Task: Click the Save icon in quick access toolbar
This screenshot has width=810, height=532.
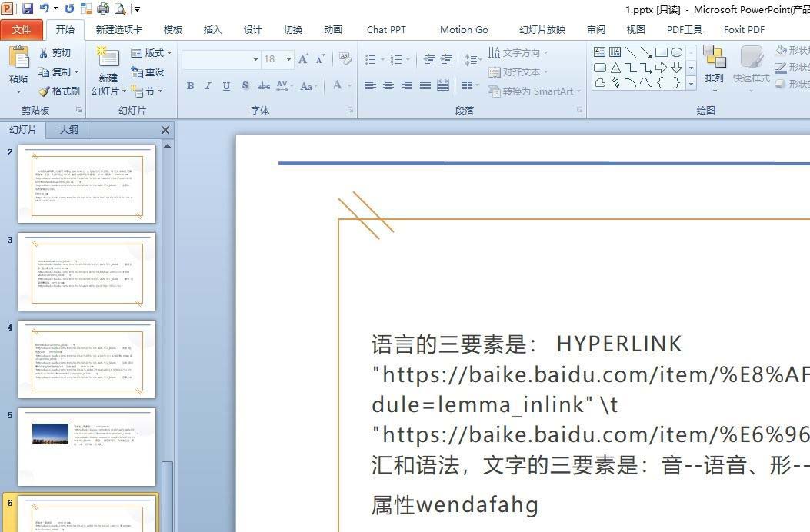Action: [x=28, y=8]
